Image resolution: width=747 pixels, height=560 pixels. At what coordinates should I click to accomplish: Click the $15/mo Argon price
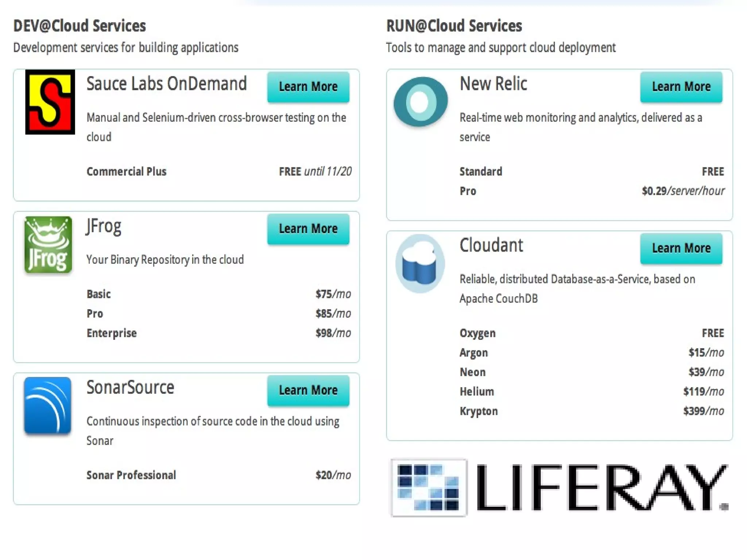706,353
